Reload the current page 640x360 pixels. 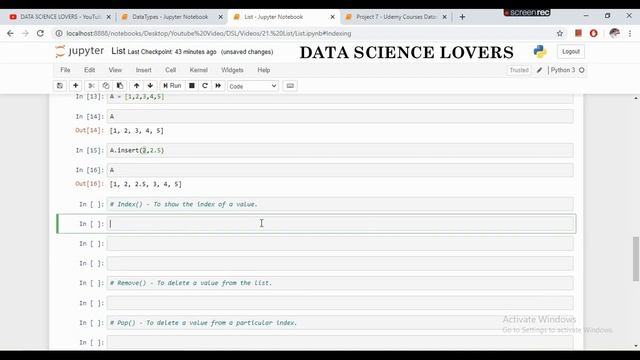click(x=40, y=33)
